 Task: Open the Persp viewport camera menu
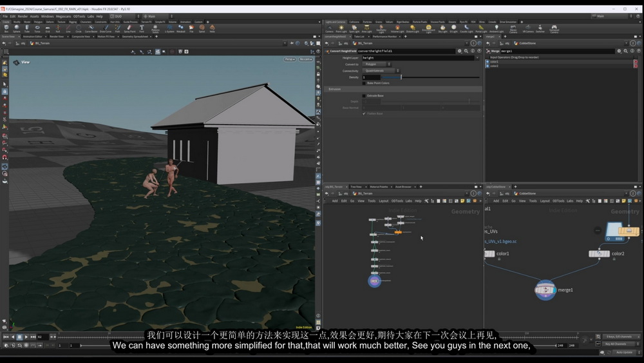pos(290,59)
